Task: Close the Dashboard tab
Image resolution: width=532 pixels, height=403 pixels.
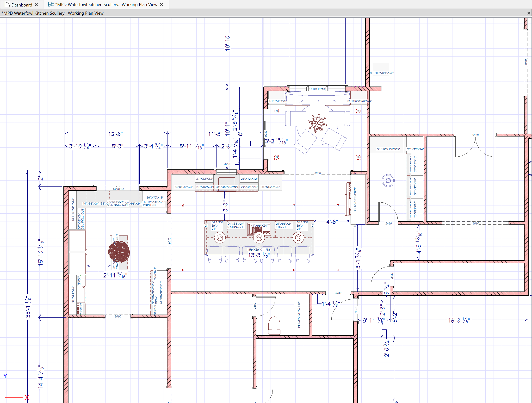Action: (x=37, y=5)
